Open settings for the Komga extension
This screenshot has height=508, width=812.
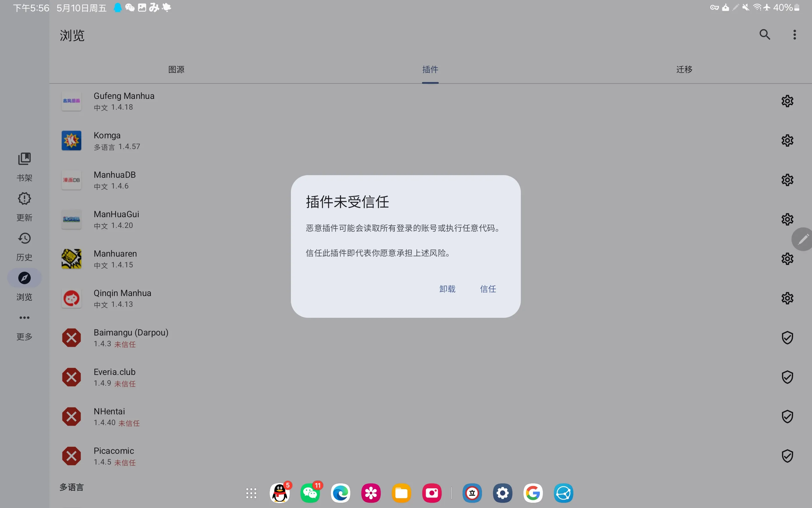[787, 140]
